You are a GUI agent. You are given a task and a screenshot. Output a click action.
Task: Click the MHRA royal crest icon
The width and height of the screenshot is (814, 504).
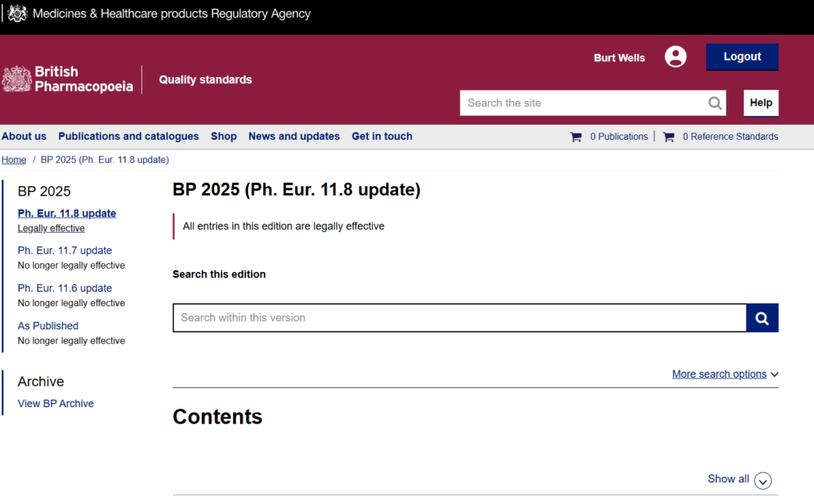point(17,14)
